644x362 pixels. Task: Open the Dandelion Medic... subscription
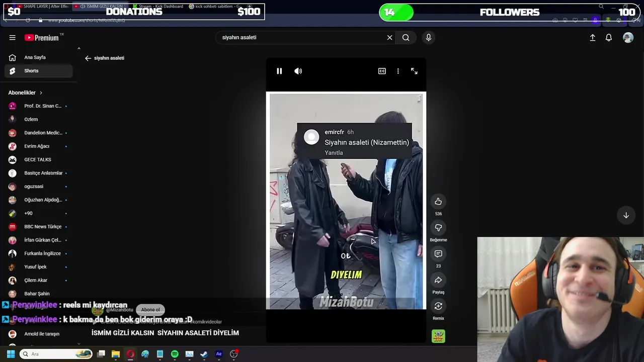click(38, 133)
